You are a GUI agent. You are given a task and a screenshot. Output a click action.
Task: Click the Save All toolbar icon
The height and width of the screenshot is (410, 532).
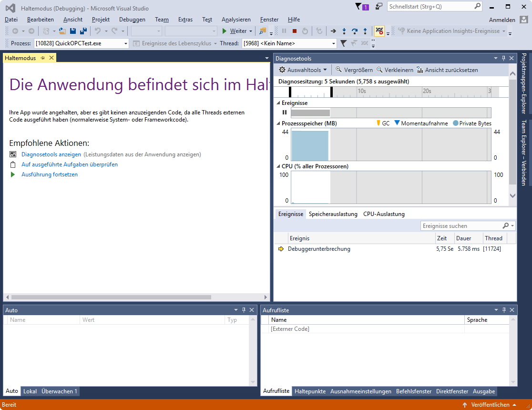click(83, 31)
